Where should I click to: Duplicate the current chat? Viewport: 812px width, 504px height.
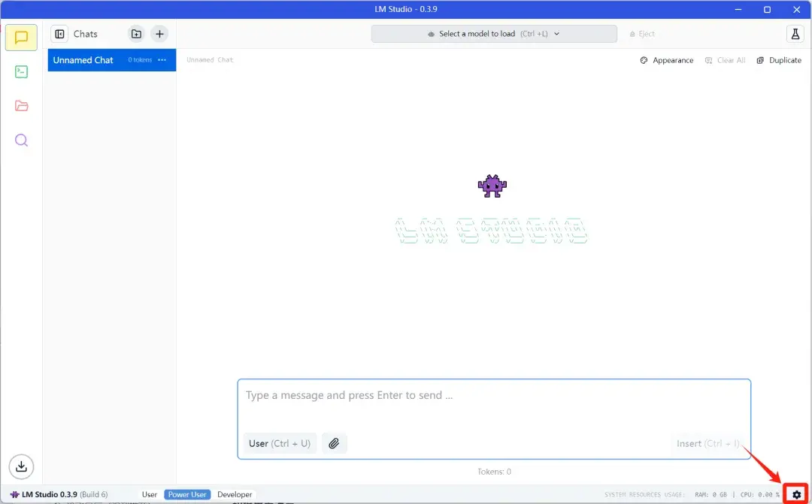click(x=779, y=61)
